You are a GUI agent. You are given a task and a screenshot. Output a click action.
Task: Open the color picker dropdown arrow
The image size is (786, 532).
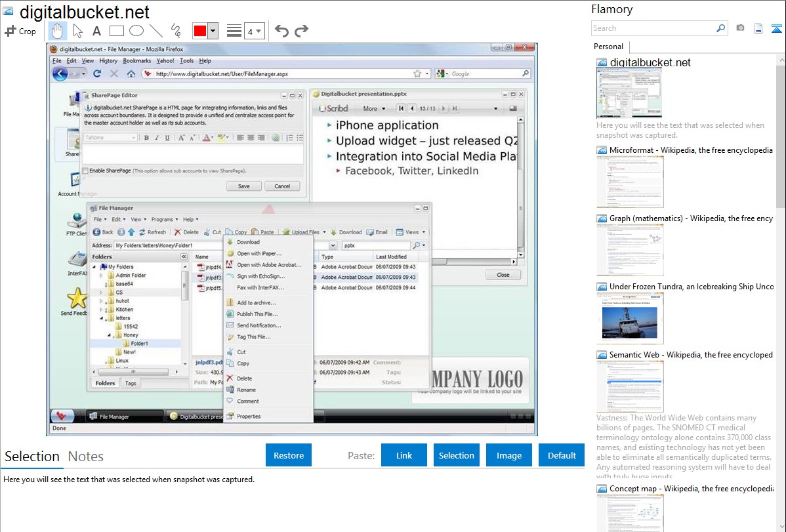click(x=213, y=31)
